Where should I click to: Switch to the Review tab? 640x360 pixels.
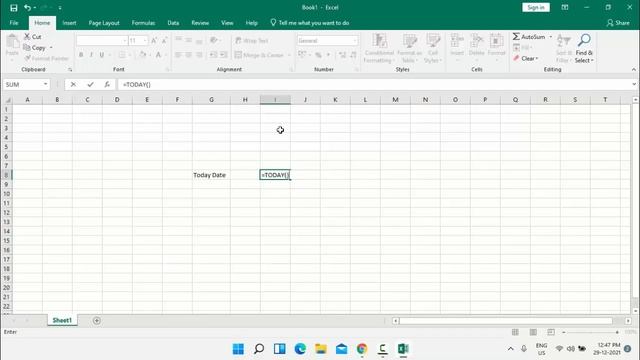click(x=200, y=23)
